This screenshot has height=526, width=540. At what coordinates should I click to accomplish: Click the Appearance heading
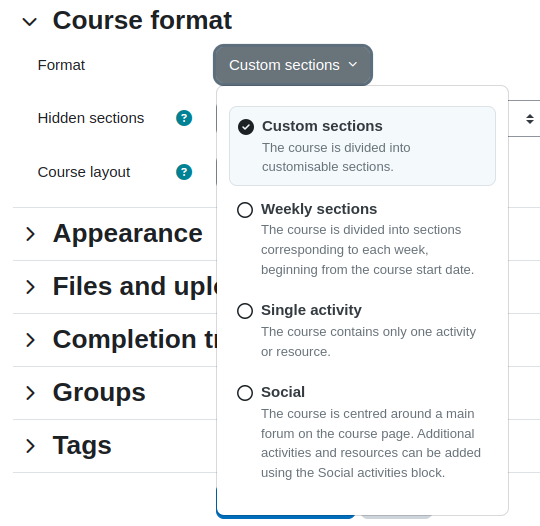click(127, 234)
